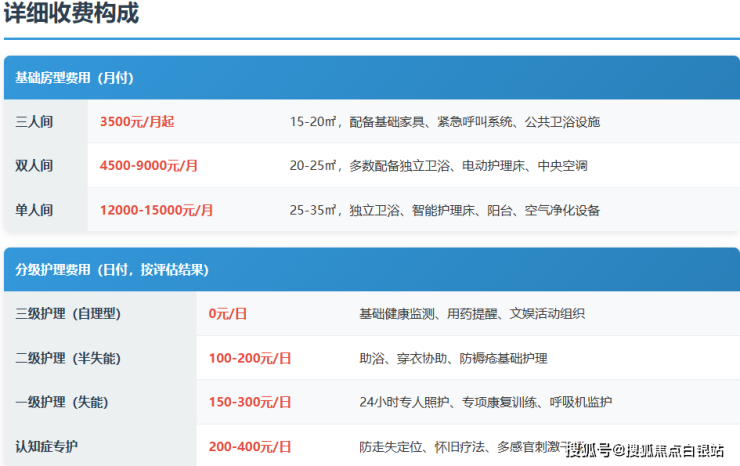Click the 双人间 description mentioning 中央空调

click(438, 166)
